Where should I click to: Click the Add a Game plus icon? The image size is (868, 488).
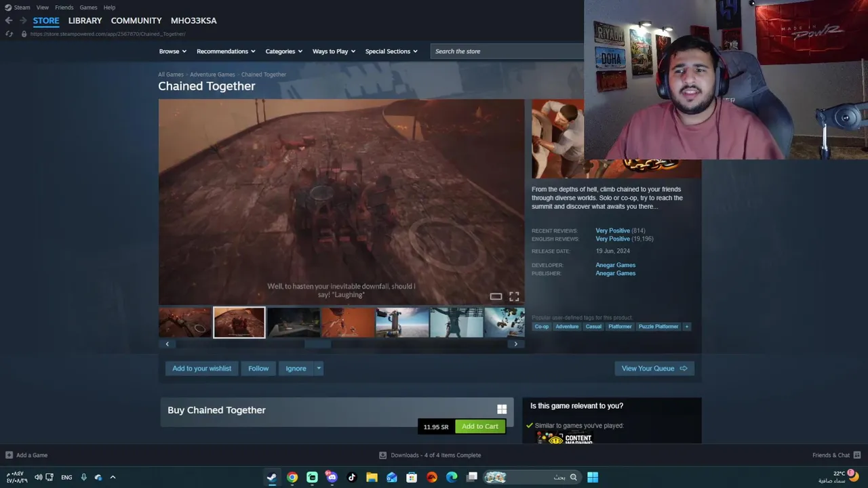(9, 455)
